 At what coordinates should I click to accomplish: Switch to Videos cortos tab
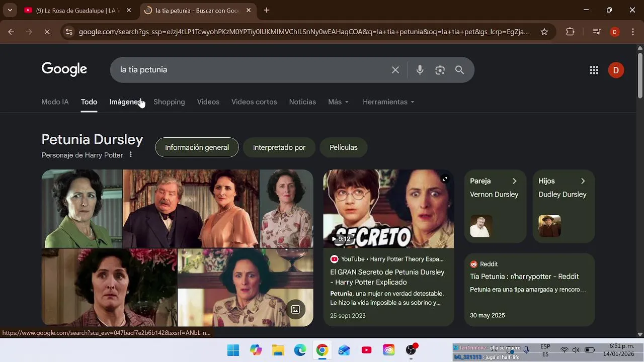point(254,102)
